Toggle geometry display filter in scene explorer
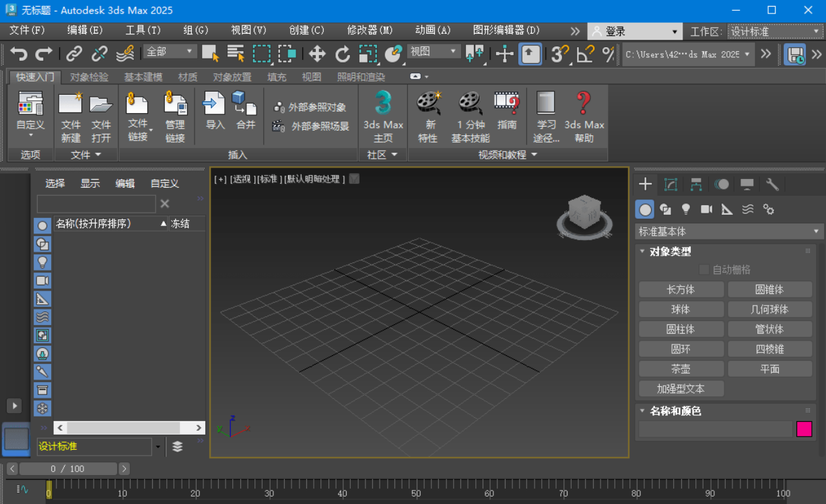The image size is (826, 504). pos(42,226)
